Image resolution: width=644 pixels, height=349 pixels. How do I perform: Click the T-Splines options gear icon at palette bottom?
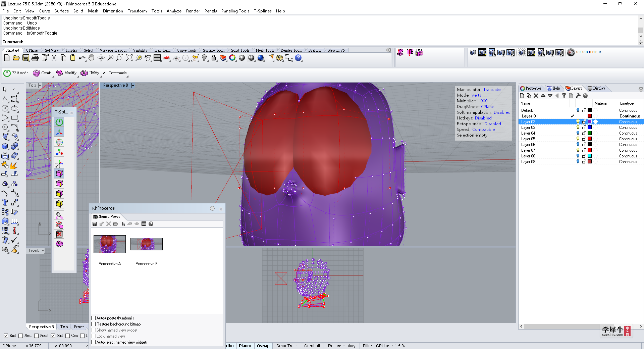coord(59,244)
